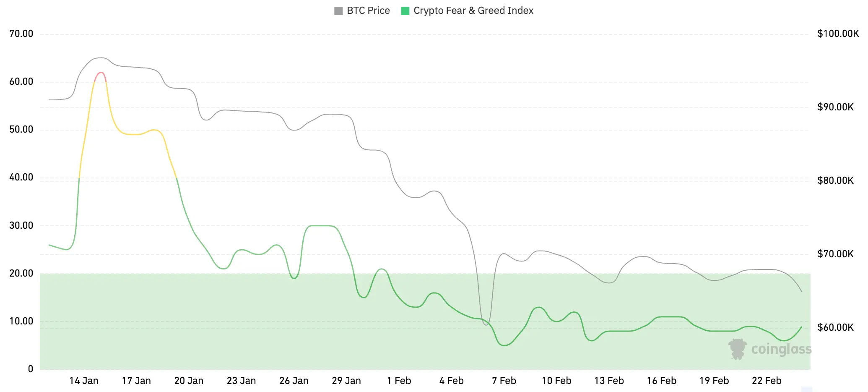Click the 20.00 index axis label
The image size is (868, 392).
21,273
